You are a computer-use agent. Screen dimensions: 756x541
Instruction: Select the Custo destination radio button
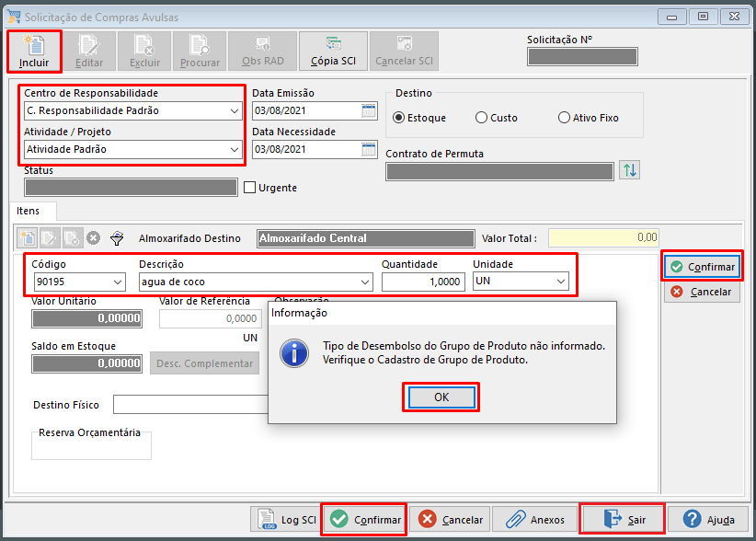click(x=481, y=118)
